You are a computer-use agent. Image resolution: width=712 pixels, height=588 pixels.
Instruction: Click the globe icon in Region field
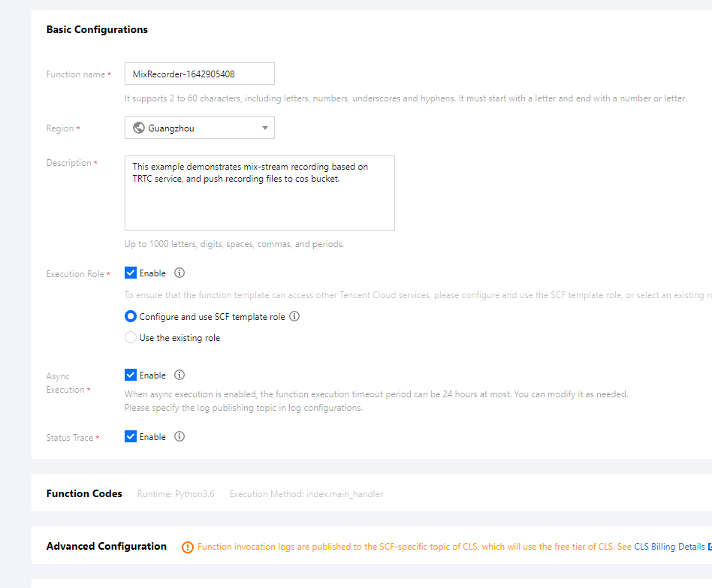tap(138, 128)
